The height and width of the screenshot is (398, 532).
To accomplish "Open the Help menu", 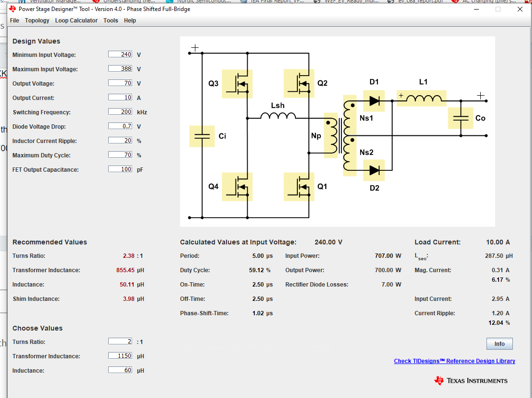I will (130, 21).
